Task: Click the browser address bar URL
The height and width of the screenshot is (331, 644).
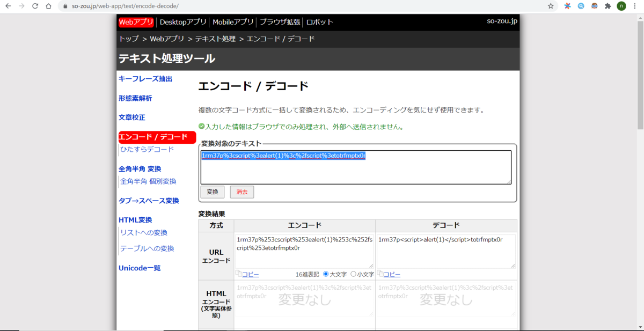Action: click(125, 6)
